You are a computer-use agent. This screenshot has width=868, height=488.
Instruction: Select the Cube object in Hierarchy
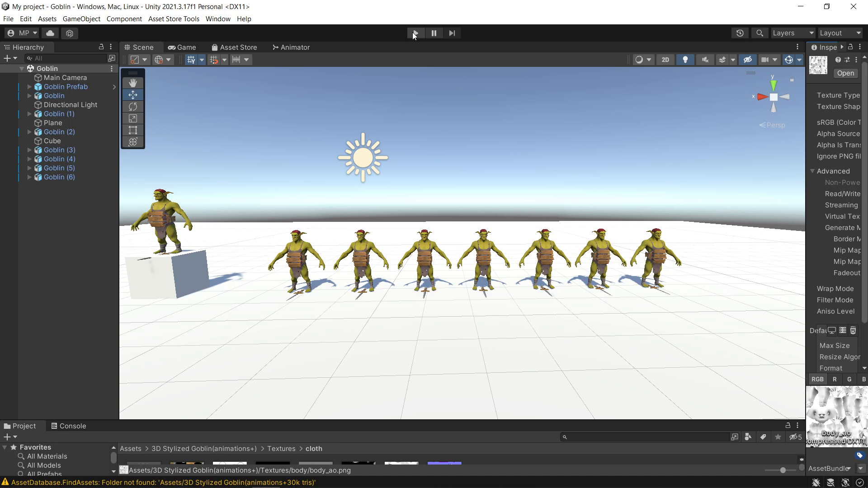(x=52, y=141)
